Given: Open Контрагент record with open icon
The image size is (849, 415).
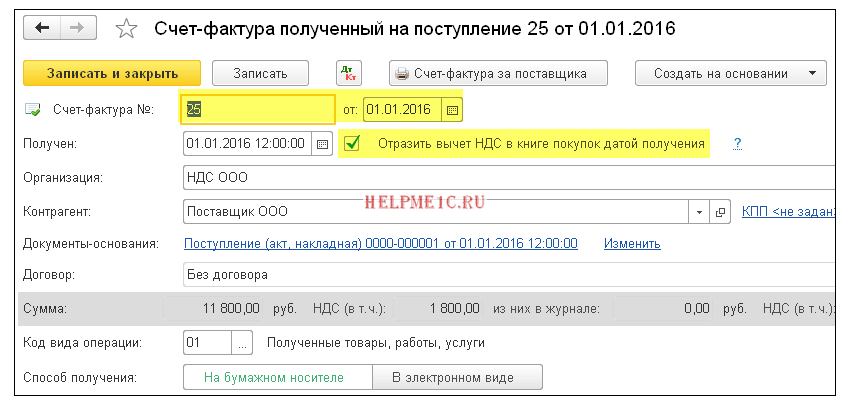Looking at the screenshot, I should click(720, 212).
